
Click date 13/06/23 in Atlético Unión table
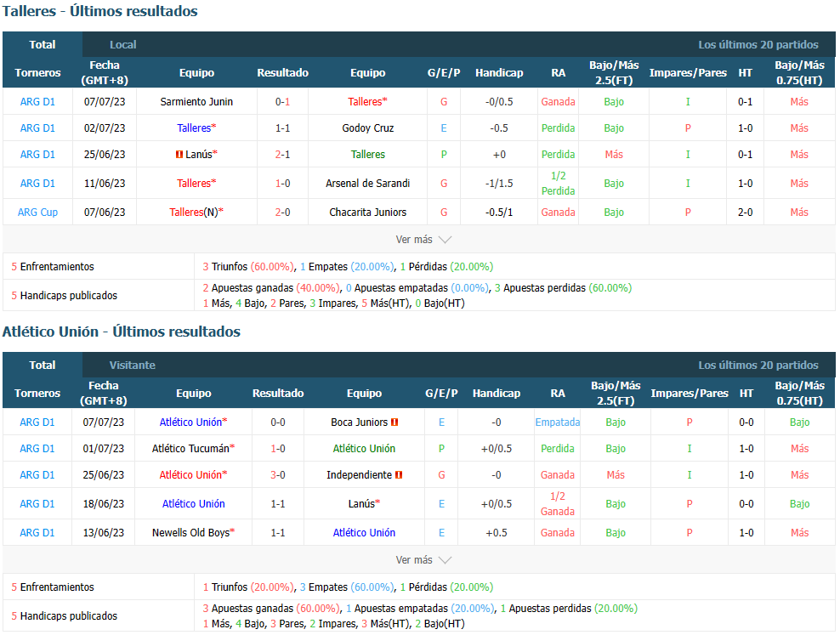pyautogui.click(x=104, y=532)
